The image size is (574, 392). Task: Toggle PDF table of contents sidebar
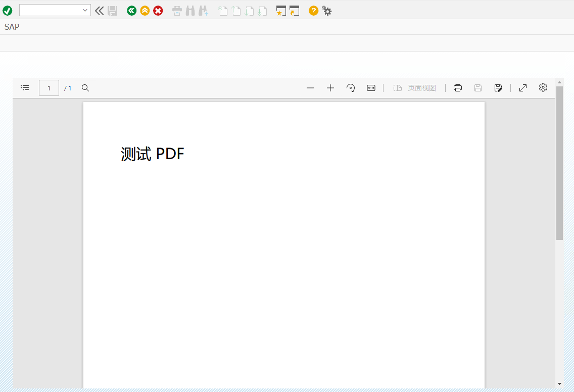pyautogui.click(x=25, y=88)
